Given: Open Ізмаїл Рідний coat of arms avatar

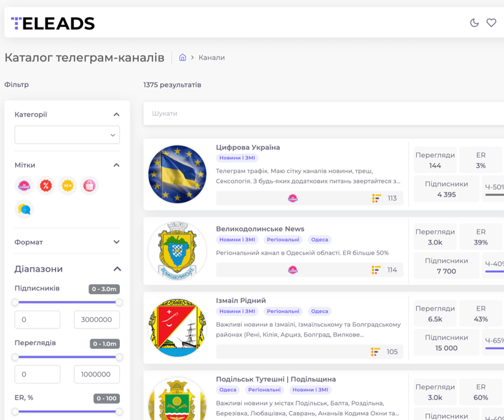Looking at the screenshot, I should point(177,328).
